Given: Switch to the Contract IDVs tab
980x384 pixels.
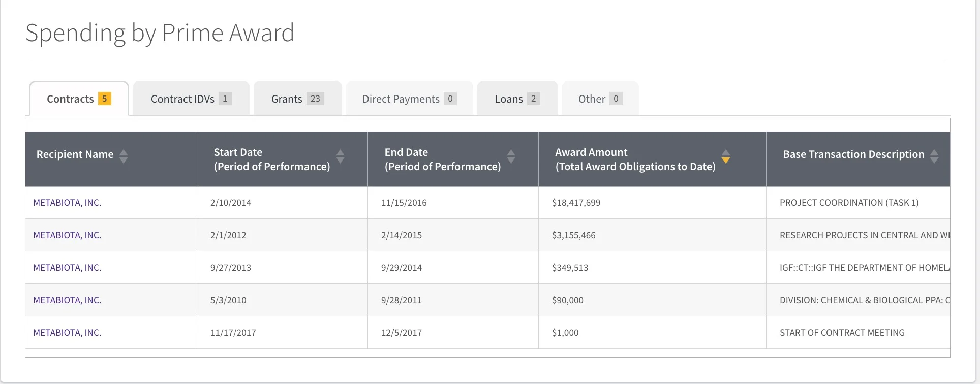Looking at the screenshot, I should tap(191, 99).
